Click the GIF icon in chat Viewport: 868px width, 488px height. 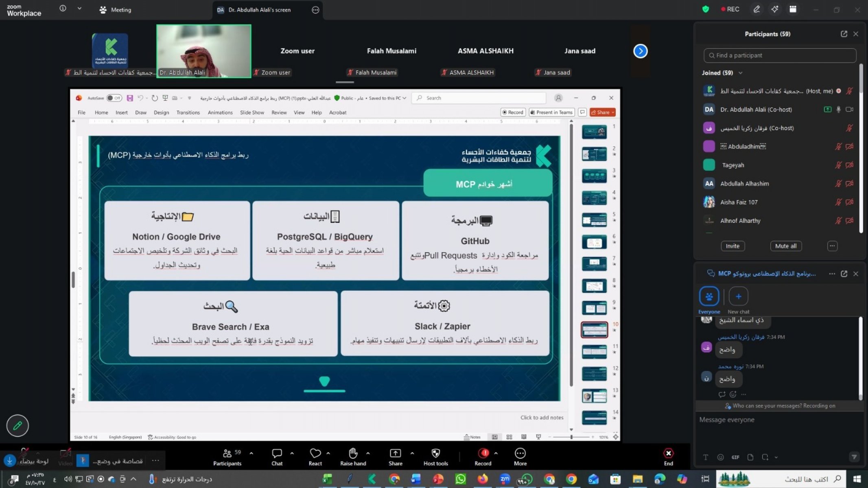pos(735,457)
